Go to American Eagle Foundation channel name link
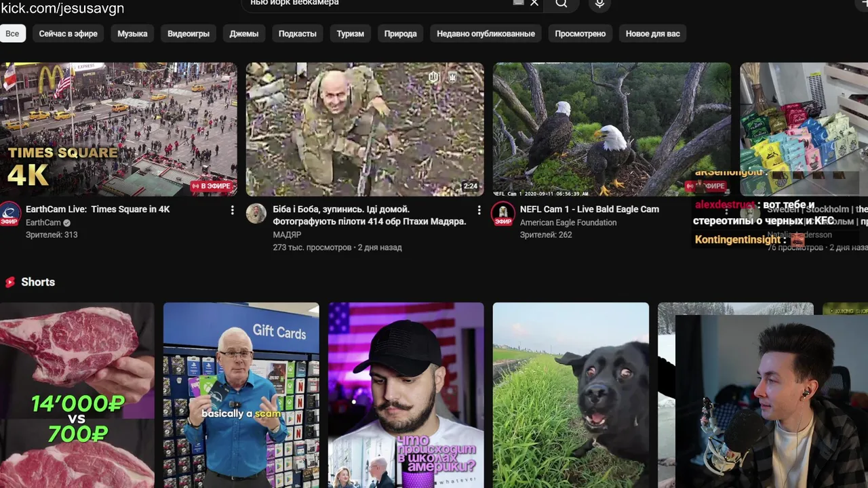Image resolution: width=868 pixels, height=488 pixels. pos(568,222)
